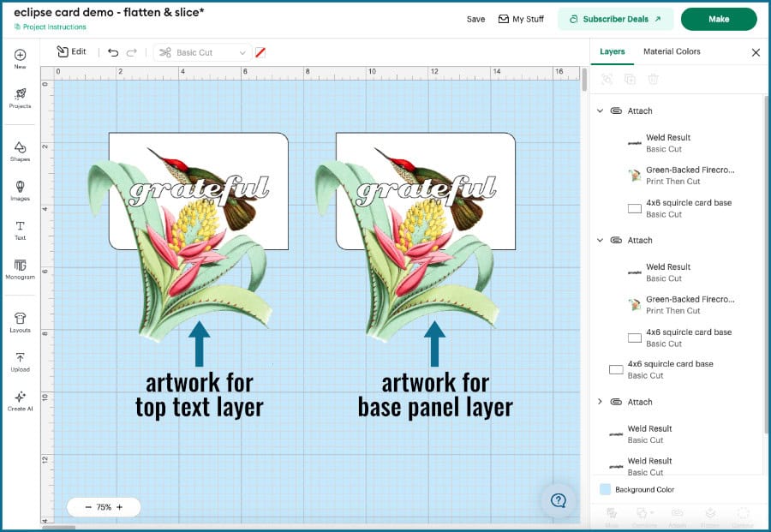Click the Duplicate icon in Layers panel
This screenshot has height=532, width=771.
click(630, 79)
